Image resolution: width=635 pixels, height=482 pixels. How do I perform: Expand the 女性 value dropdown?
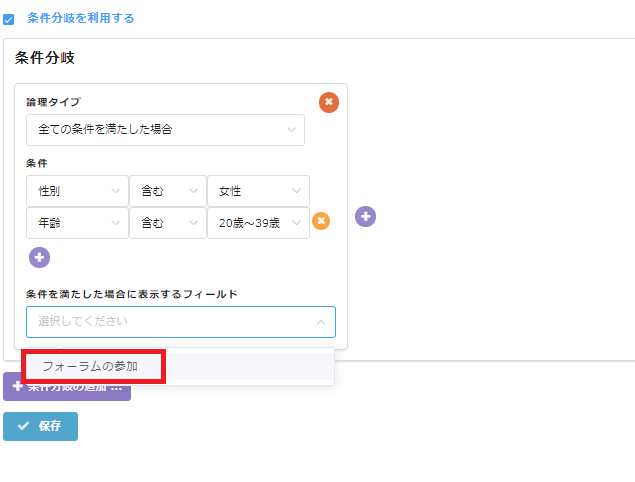click(258, 191)
